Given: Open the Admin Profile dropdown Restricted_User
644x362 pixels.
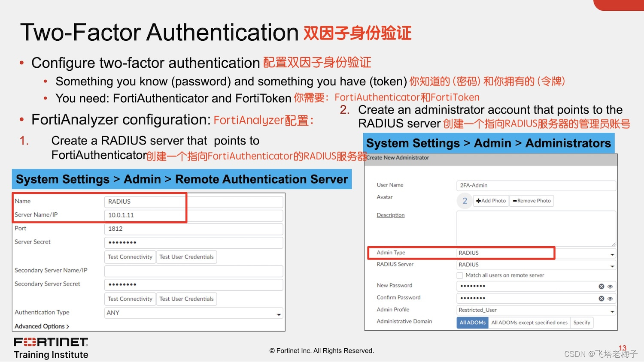Looking at the screenshot, I should 536,310.
